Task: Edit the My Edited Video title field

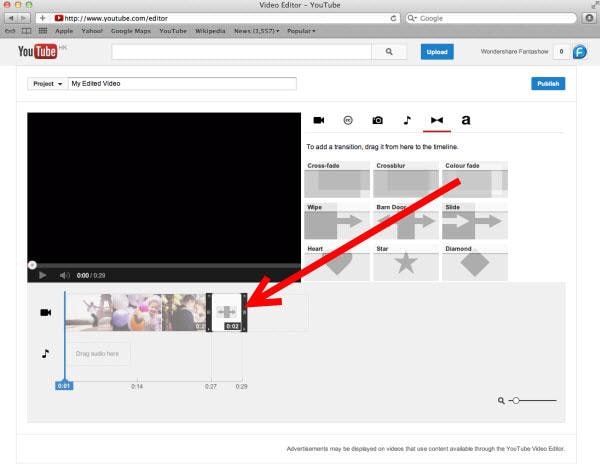Action: click(x=182, y=83)
